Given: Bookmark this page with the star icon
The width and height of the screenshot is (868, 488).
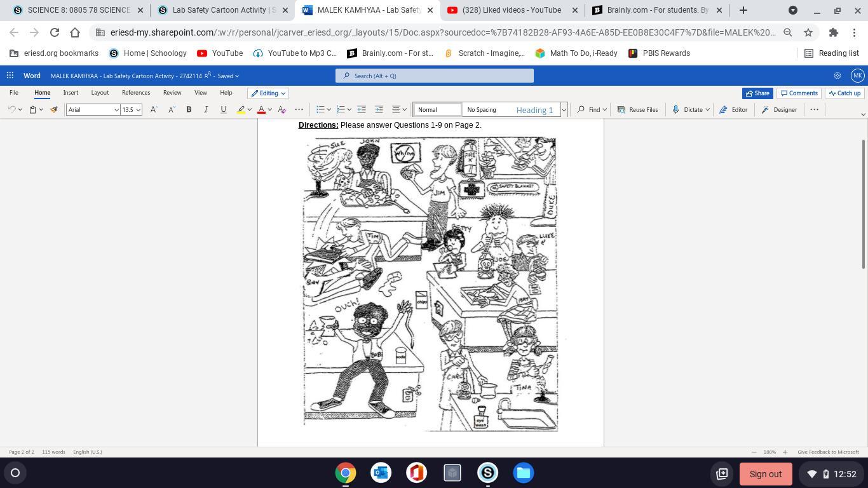Looking at the screenshot, I should (808, 32).
